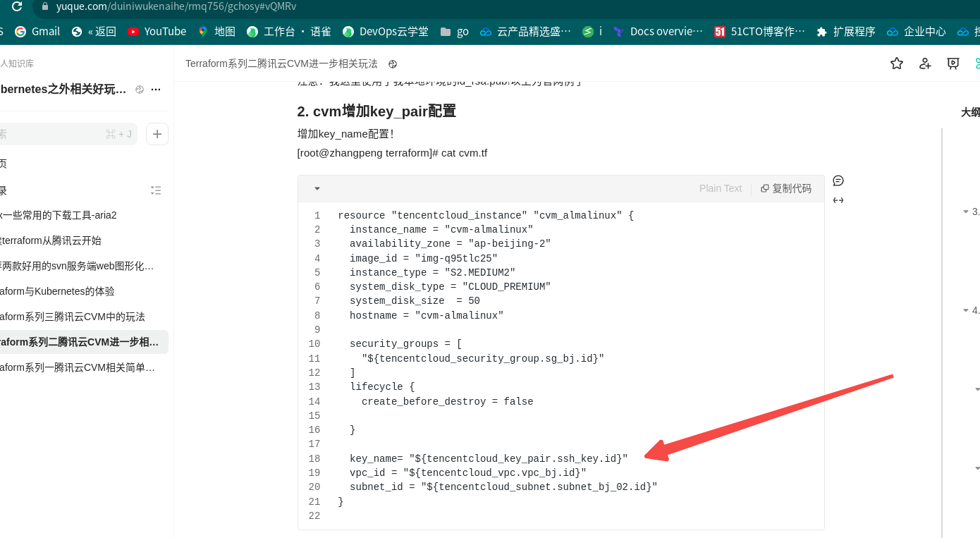Reload the page with the browser refresh icon
This screenshot has width=980, height=538.
[17, 6]
